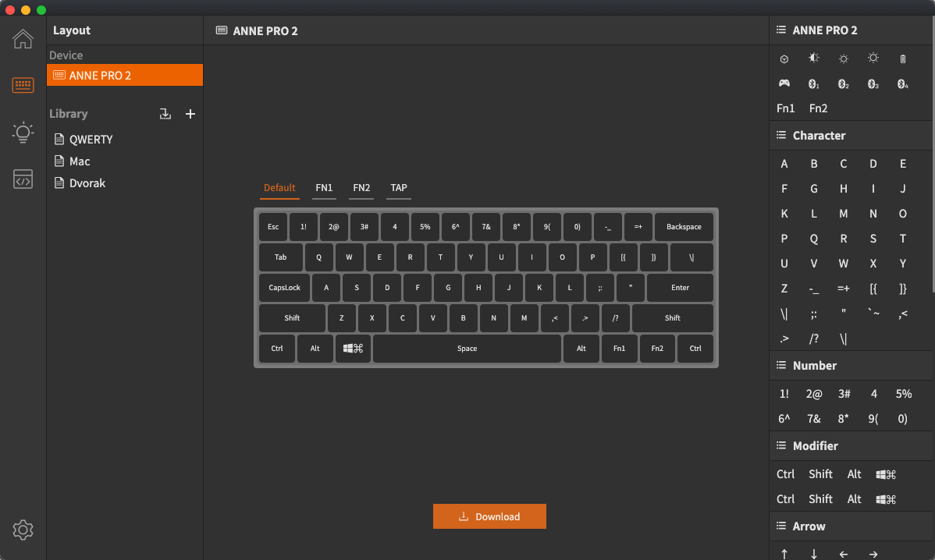Screen dimensions: 935x560
Task: Pick the 1! key in Number palette
Action: point(784,394)
